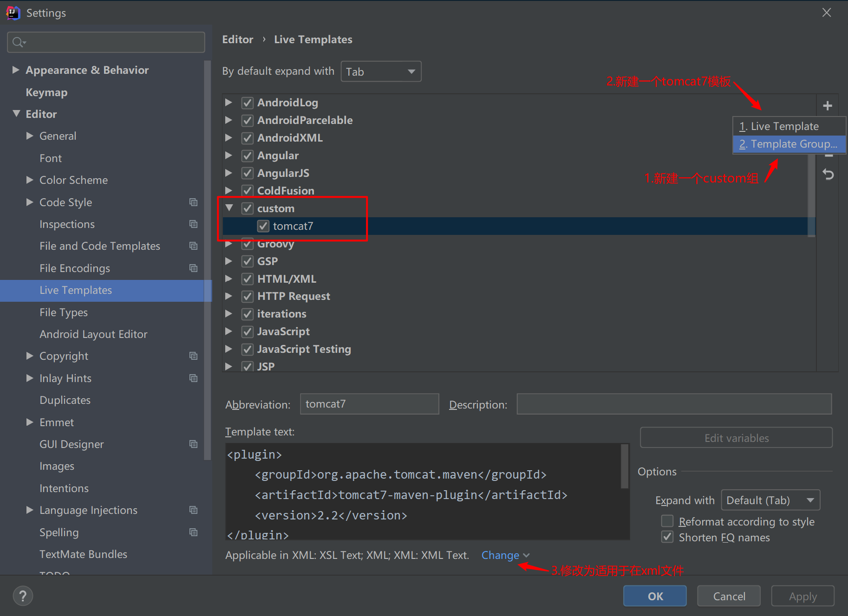
Task: Open File Types settings page
Action: (x=64, y=312)
